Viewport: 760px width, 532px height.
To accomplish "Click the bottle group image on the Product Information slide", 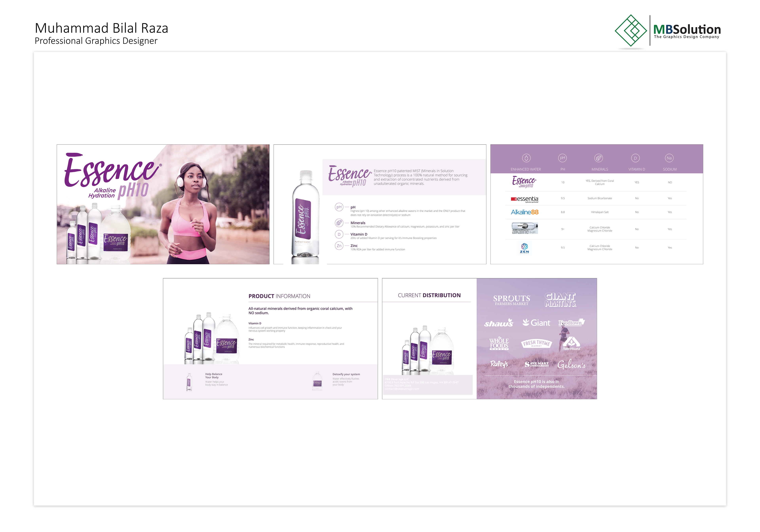I will [x=212, y=338].
